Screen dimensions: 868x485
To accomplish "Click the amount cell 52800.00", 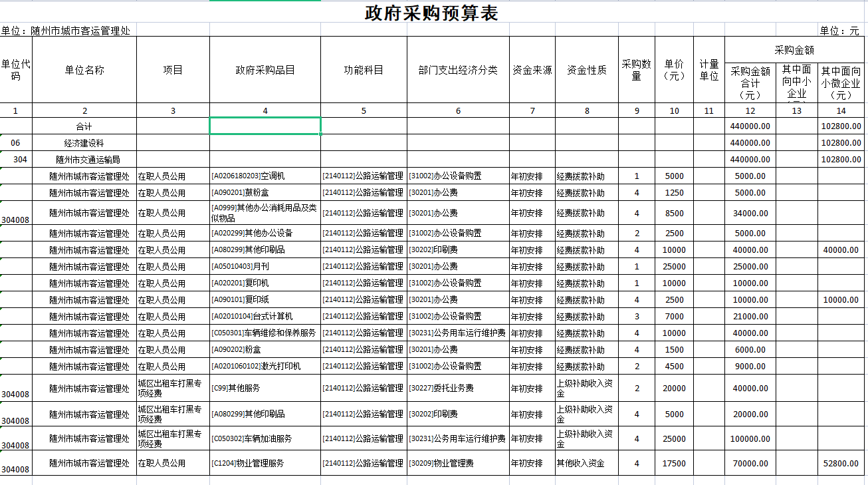I will click(x=840, y=463).
